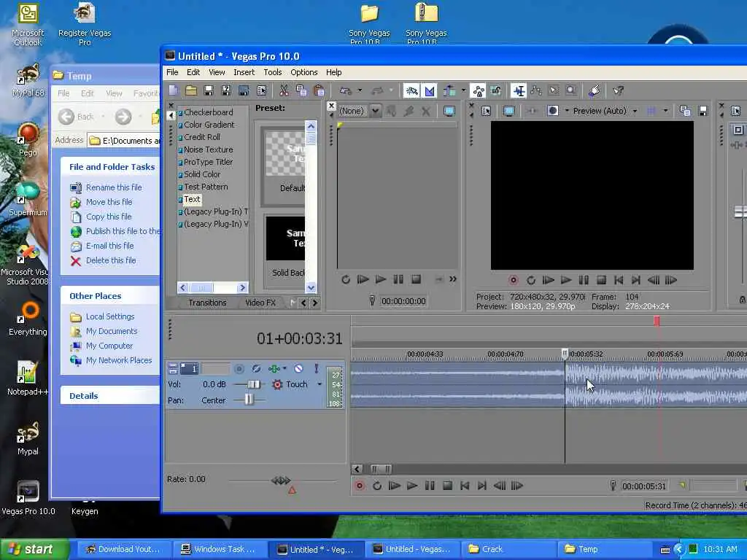Click the track Pan slider handle
The height and width of the screenshot is (560, 747).
coord(249,400)
